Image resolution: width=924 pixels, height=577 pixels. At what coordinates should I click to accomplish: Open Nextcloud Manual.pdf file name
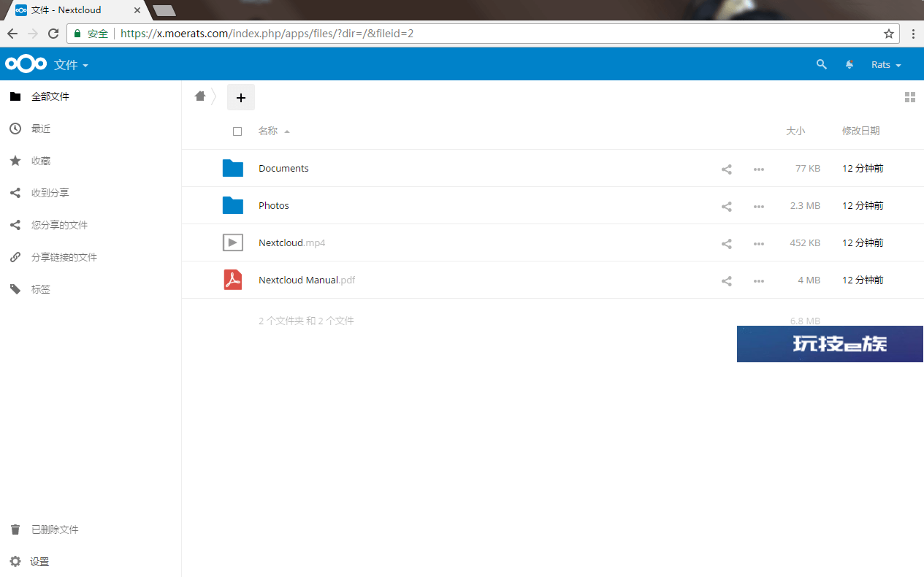click(307, 280)
